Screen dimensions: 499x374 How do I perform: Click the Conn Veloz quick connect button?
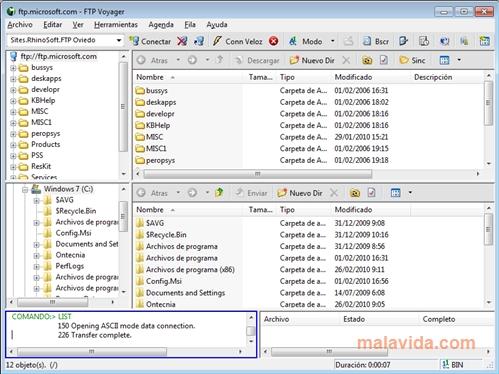[237, 41]
